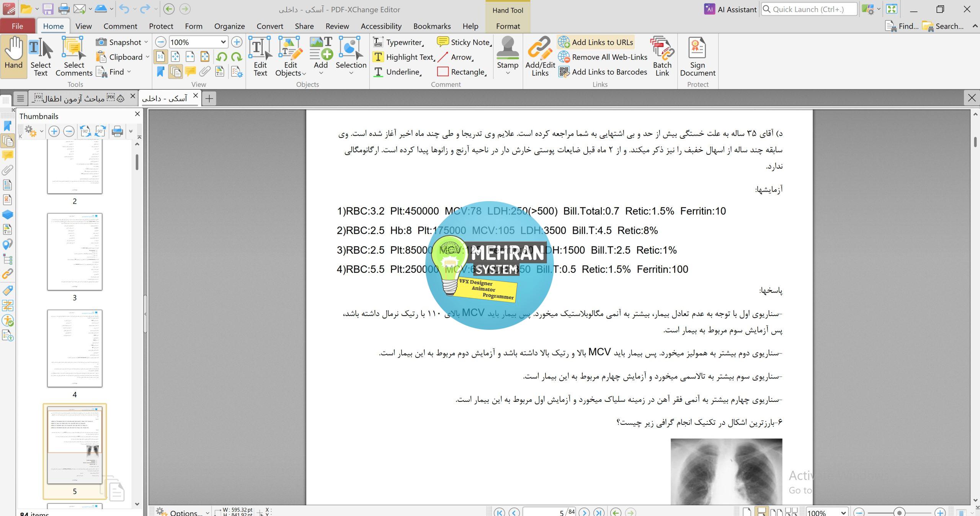Print the document from the quick toolbar

pos(64,9)
